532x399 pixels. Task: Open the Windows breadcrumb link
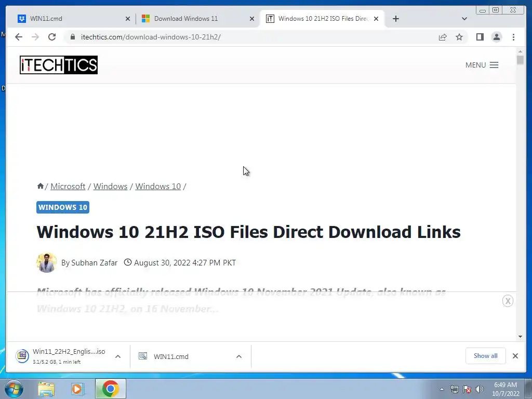click(110, 187)
